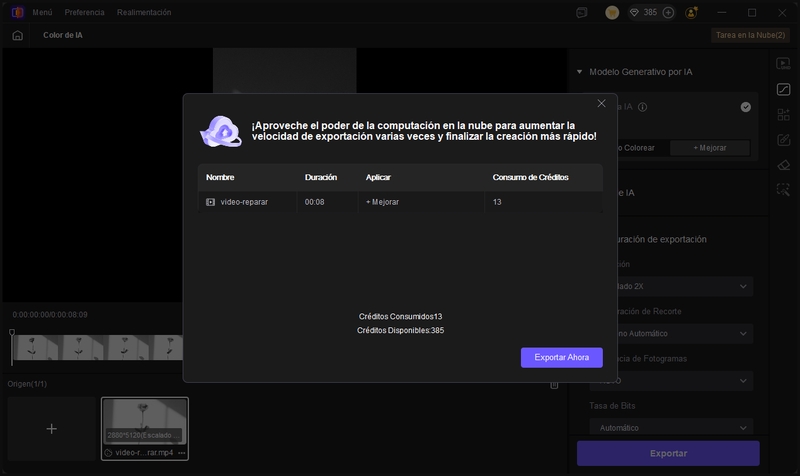Add credits with the plus icon
This screenshot has height=476, width=800.
click(x=668, y=13)
